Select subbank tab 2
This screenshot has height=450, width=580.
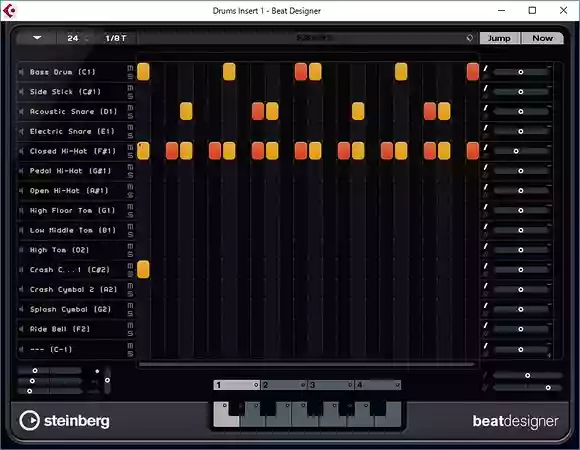[x=284, y=385]
